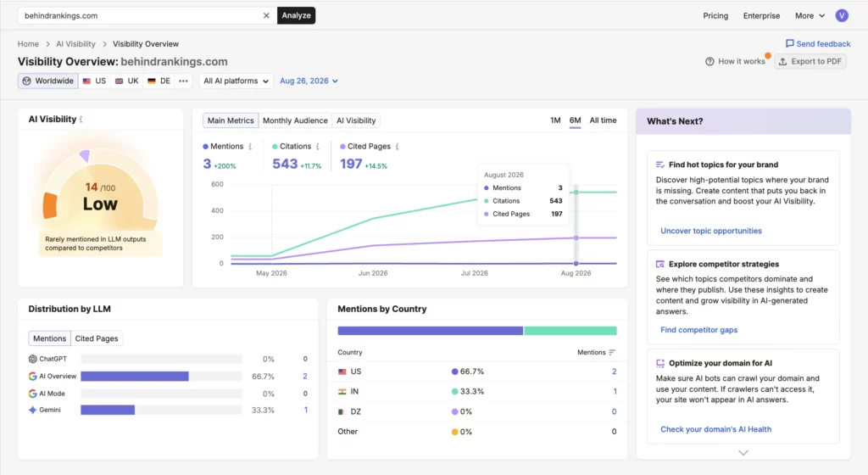This screenshot has height=475, width=868.
Task: Click the US flag icon
Action: pos(342,372)
